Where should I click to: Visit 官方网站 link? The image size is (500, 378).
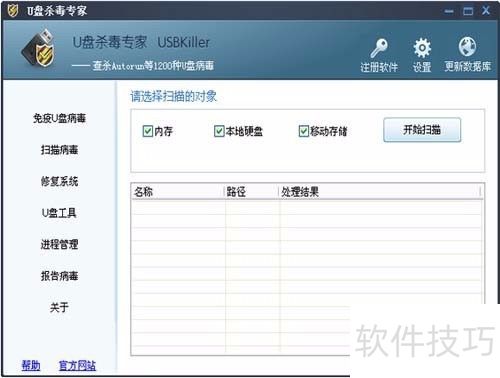[77, 366]
